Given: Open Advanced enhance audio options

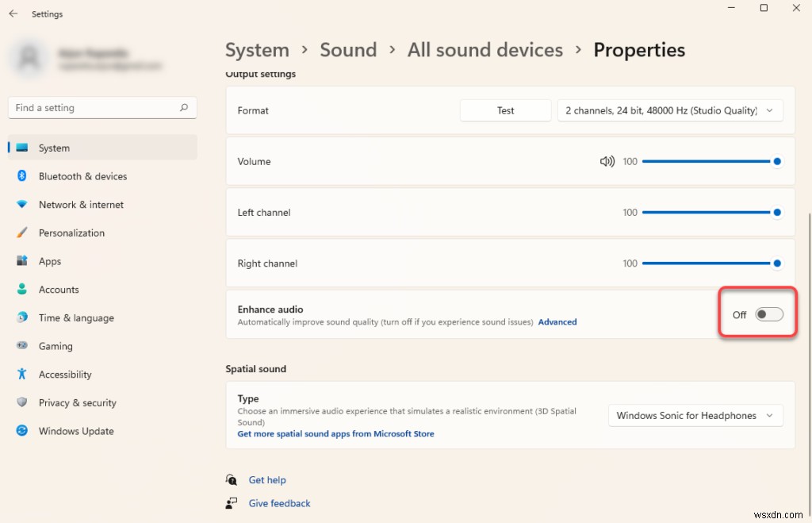Looking at the screenshot, I should click(557, 321).
